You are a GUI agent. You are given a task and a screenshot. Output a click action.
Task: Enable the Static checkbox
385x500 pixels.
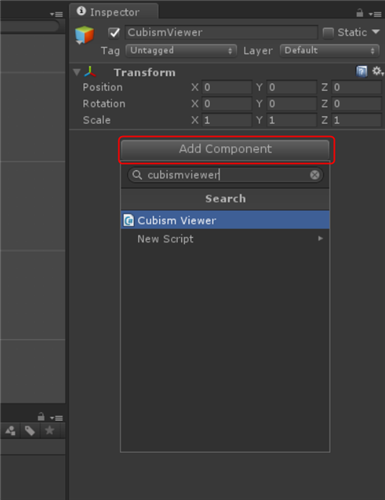click(328, 33)
